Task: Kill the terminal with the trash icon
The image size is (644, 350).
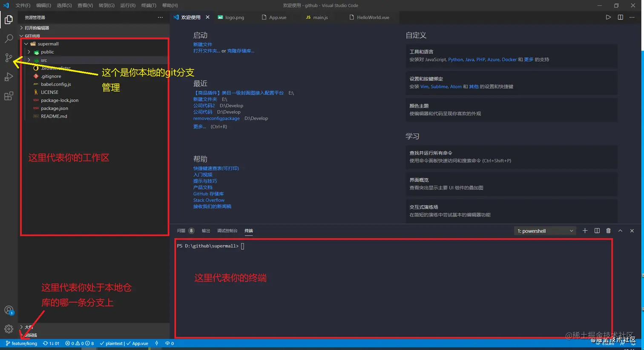Action: [x=608, y=231]
